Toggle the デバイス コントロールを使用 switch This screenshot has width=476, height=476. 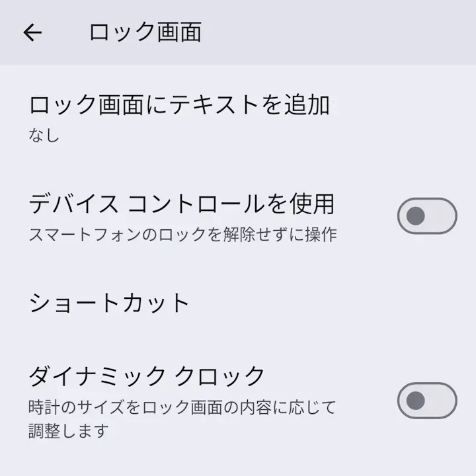426,216
